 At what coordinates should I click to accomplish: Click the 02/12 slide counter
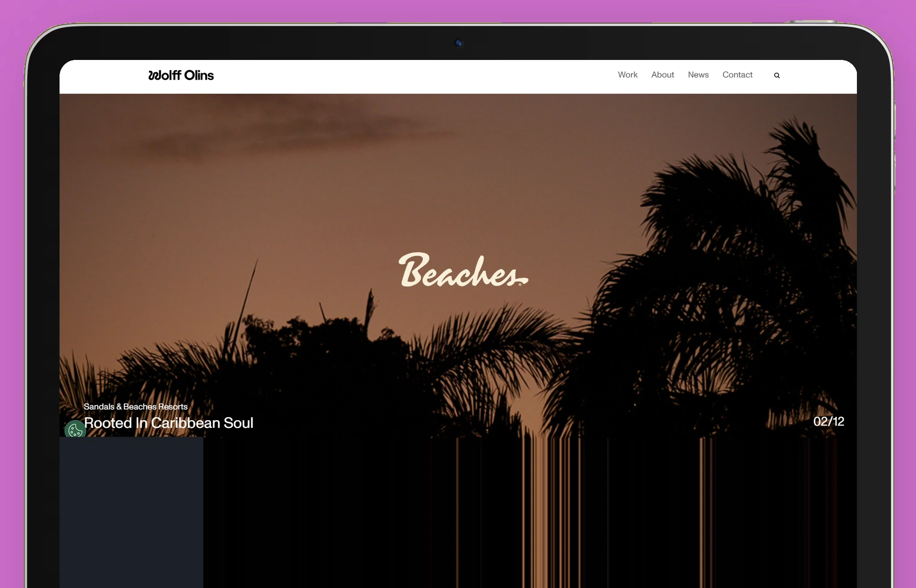pyautogui.click(x=829, y=422)
